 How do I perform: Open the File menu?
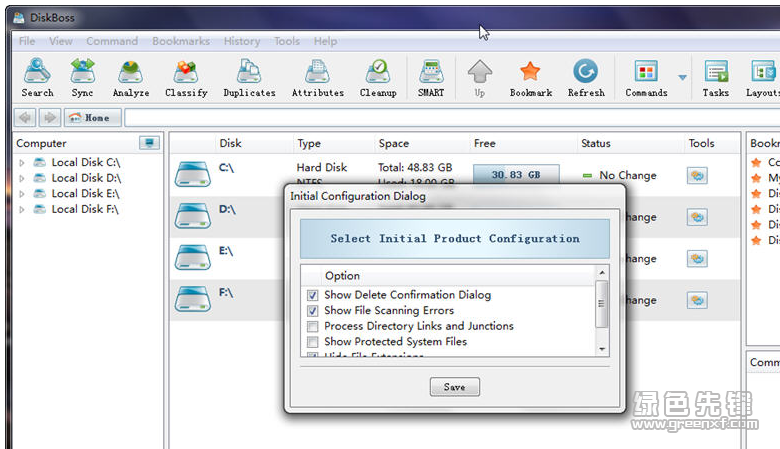pos(27,41)
